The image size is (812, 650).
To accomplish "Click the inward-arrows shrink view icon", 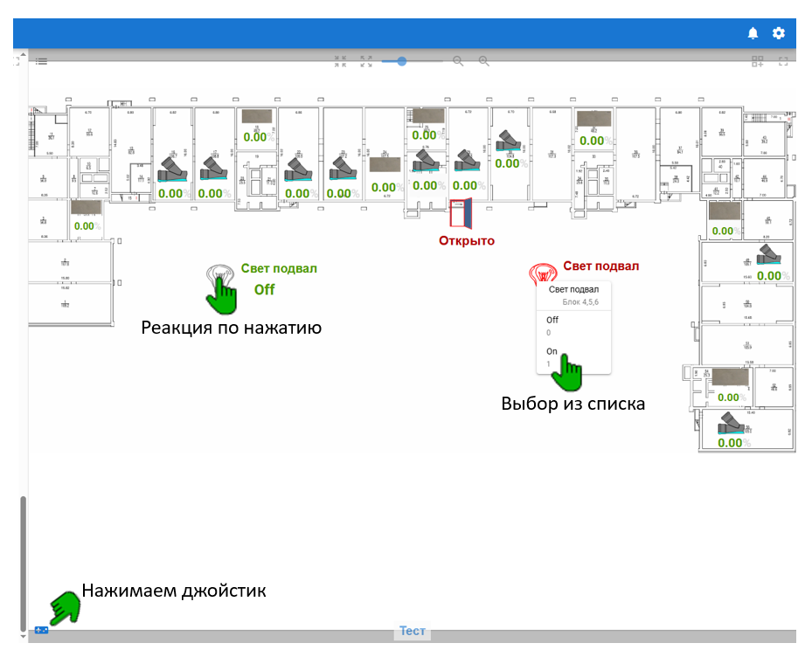I will tap(340, 61).
